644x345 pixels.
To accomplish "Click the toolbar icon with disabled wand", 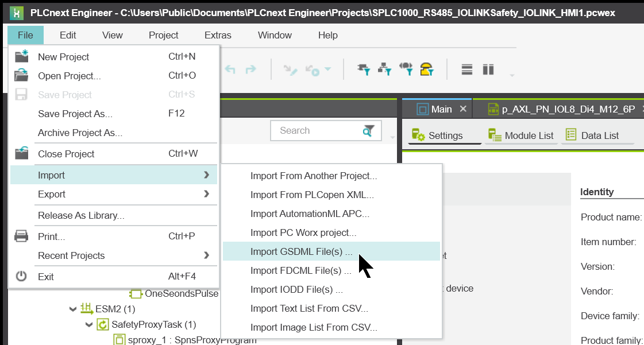I will tap(290, 69).
